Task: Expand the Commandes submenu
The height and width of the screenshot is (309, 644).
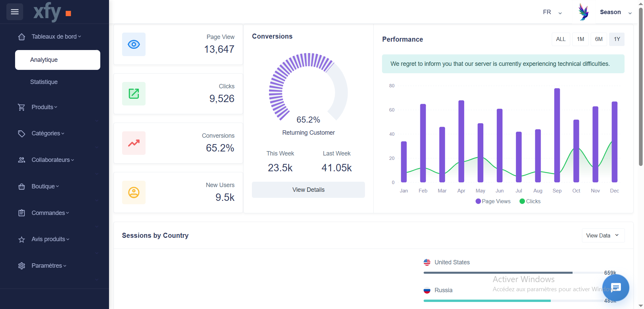Action: [50, 213]
